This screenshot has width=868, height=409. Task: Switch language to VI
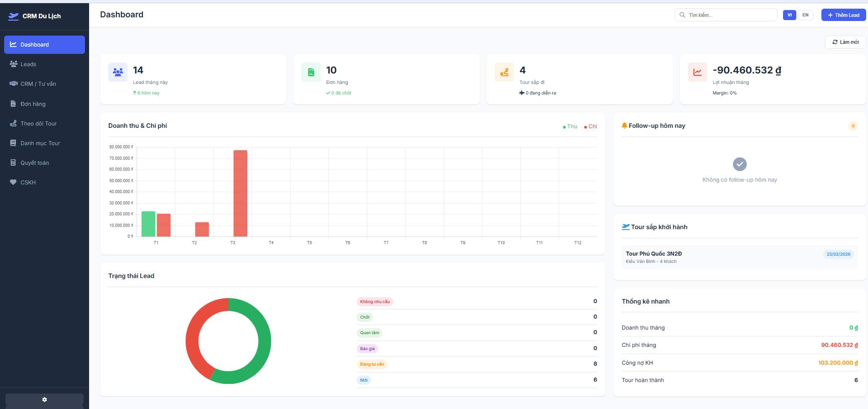[789, 15]
